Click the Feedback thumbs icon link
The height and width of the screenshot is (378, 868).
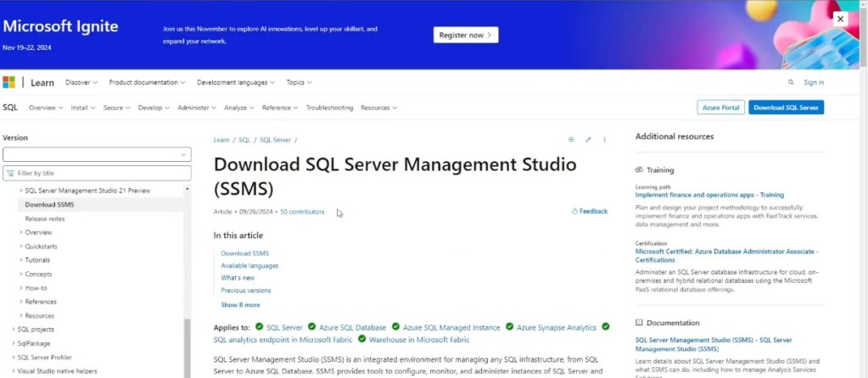pyautogui.click(x=590, y=211)
